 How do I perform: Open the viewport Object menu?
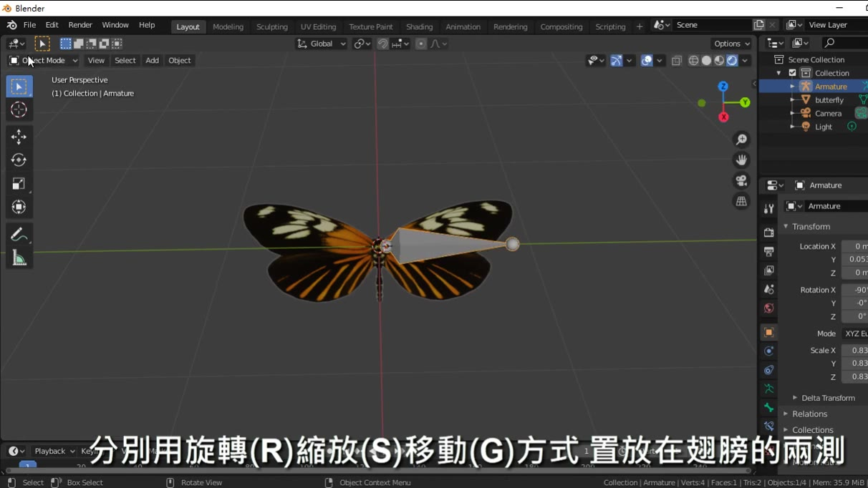179,61
